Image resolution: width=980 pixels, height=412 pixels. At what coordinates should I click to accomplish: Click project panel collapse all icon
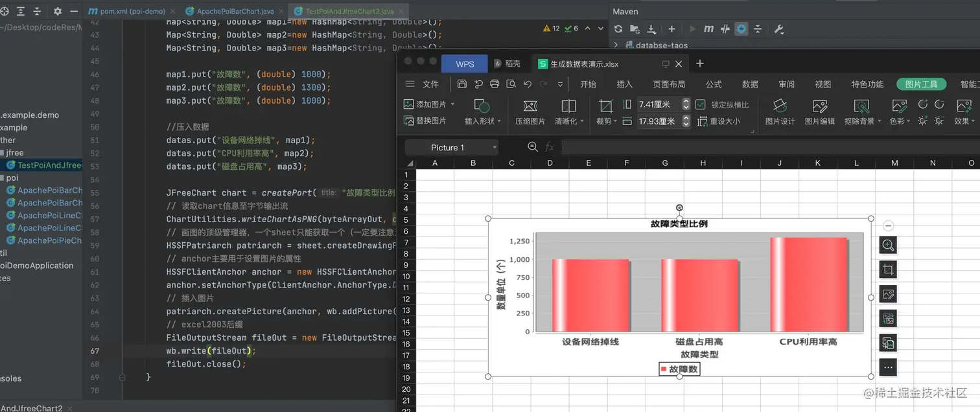pyautogui.click(x=37, y=12)
